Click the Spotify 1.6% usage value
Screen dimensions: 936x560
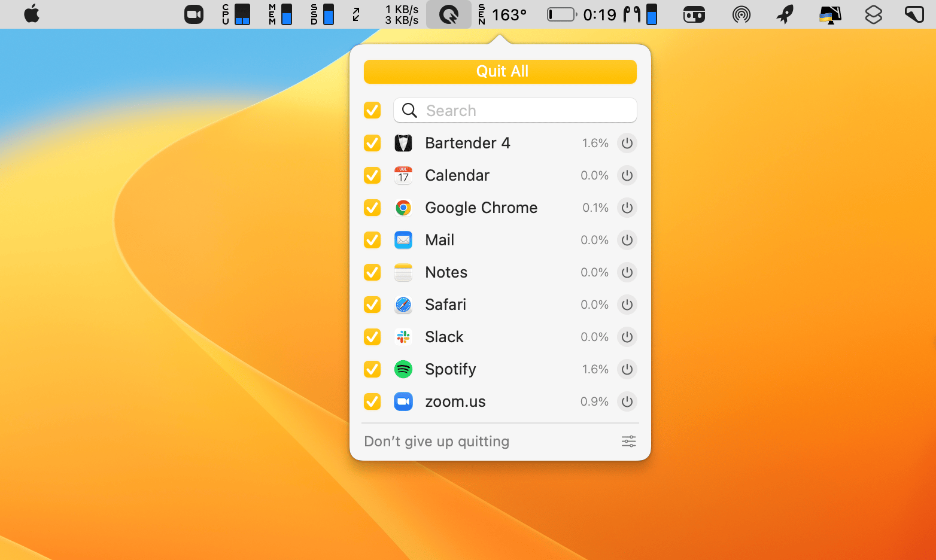click(x=595, y=369)
